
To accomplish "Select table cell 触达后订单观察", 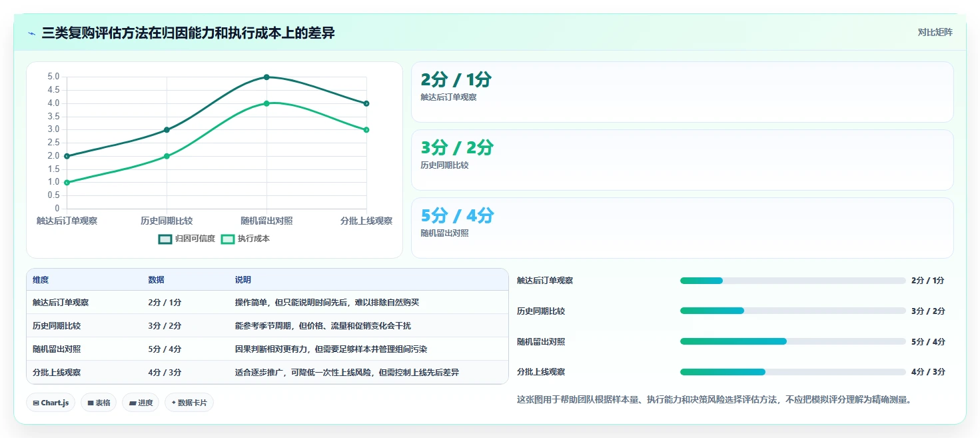I will click(x=61, y=303).
